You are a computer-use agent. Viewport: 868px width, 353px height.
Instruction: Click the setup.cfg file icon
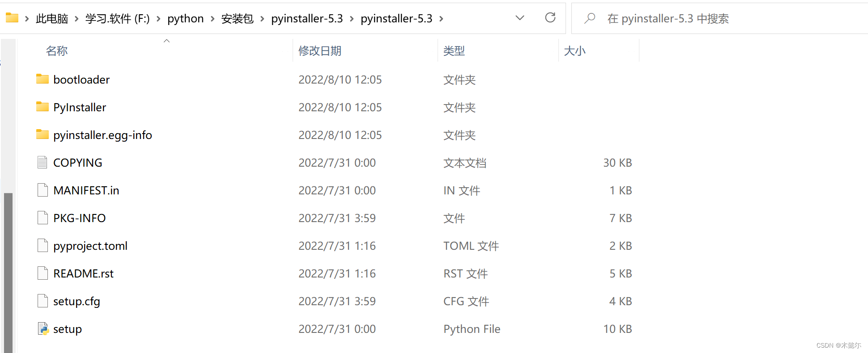pyautogui.click(x=43, y=301)
